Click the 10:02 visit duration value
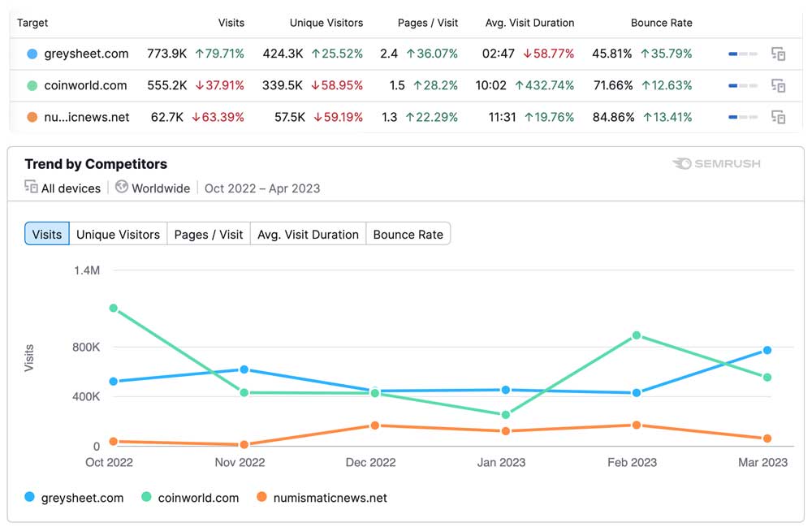Image resolution: width=812 pixels, height=527 pixels. tap(491, 85)
